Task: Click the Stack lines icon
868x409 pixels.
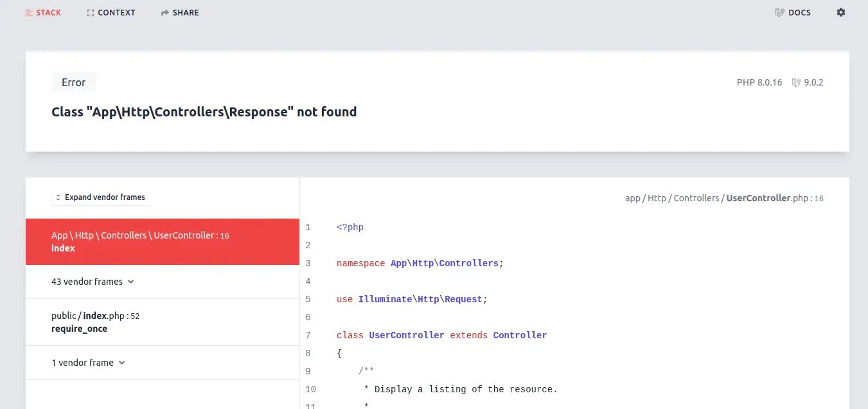Action: click(29, 12)
